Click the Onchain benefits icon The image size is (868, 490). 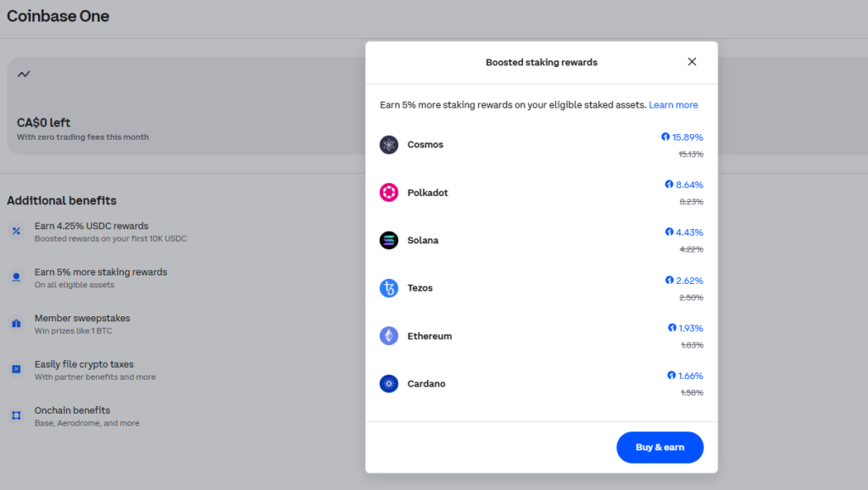click(x=16, y=415)
